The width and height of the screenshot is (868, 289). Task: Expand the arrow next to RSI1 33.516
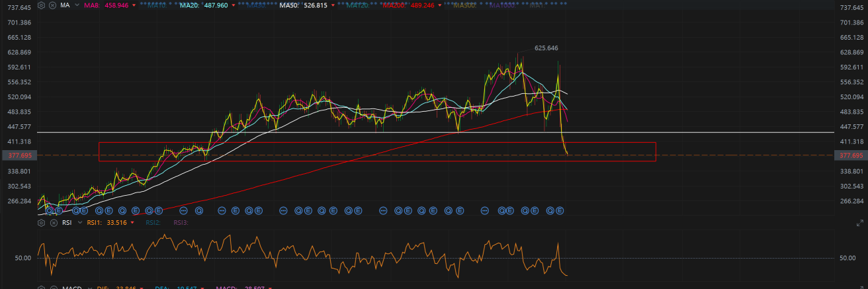pos(132,222)
